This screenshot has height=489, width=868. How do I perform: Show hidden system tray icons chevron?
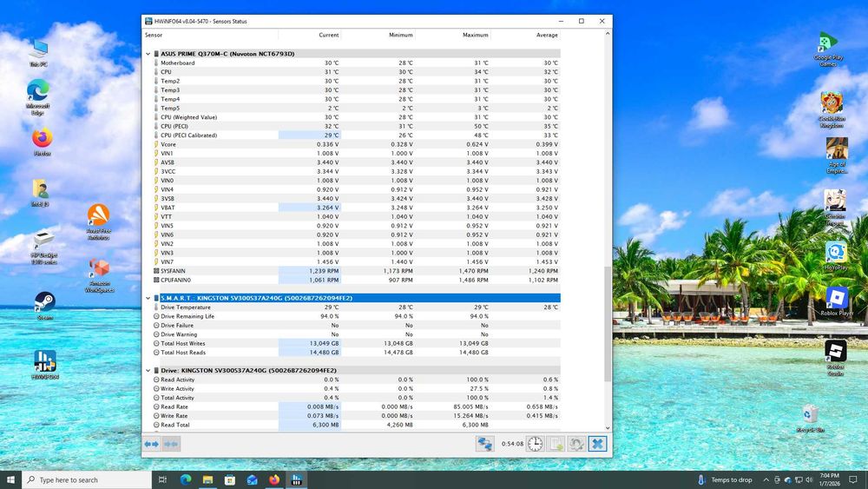(x=766, y=479)
